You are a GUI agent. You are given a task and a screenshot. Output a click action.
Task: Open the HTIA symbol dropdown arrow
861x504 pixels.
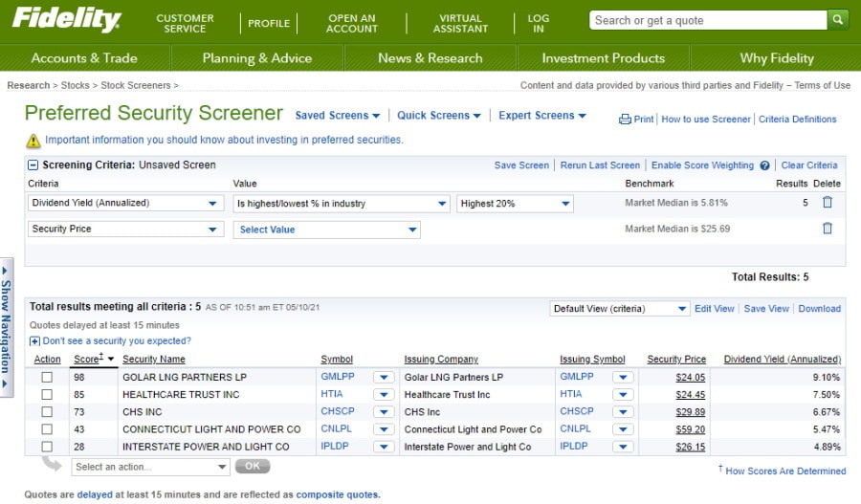click(x=384, y=395)
